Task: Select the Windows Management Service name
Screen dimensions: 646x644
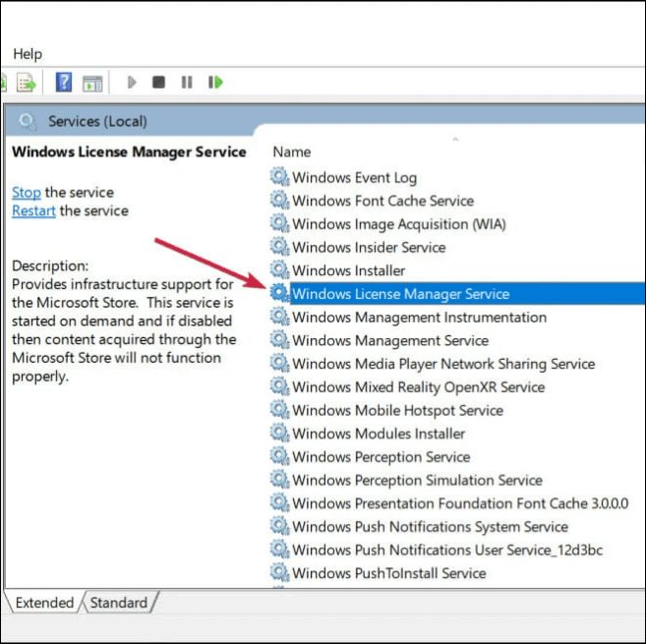Action: point(390,341)
